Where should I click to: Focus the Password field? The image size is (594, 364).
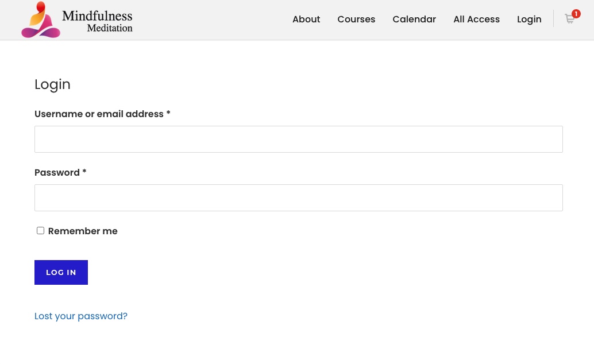299,198
